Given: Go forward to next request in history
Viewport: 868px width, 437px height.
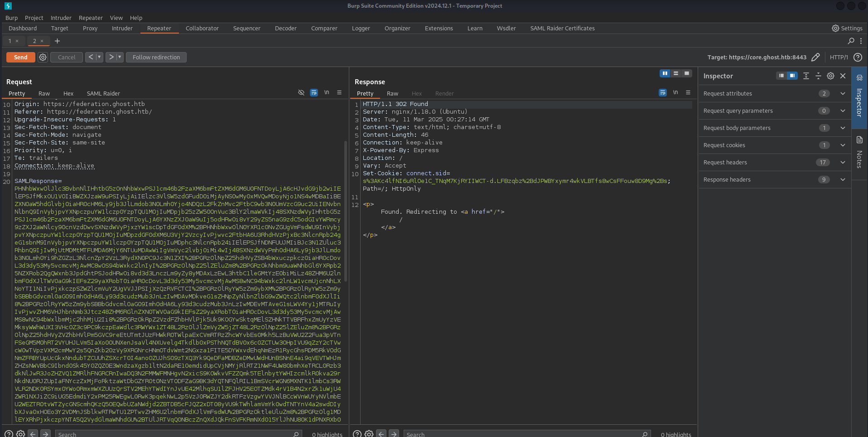Looking at the screenshot, I should (111, 57).
